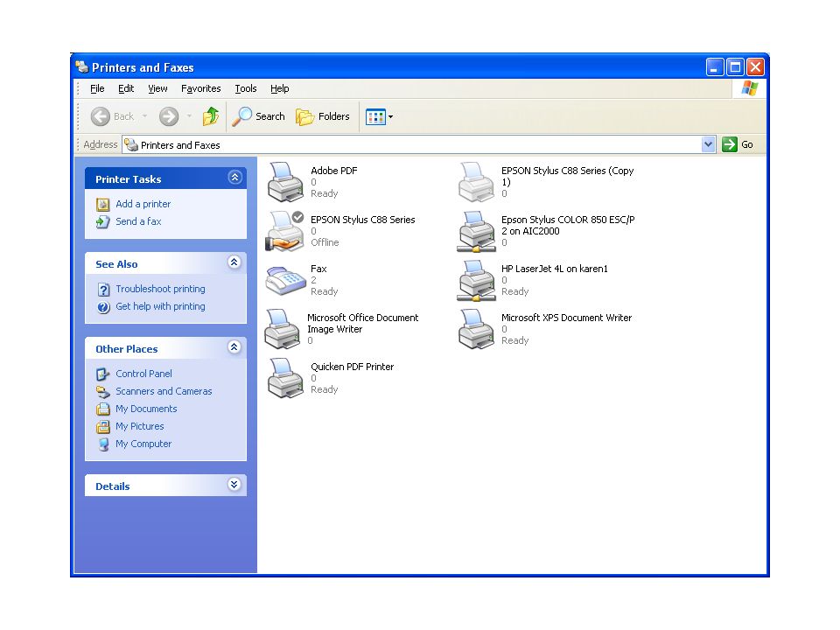Collapse the Other Places panel
840x630 pixels.
tap(234, 347)
